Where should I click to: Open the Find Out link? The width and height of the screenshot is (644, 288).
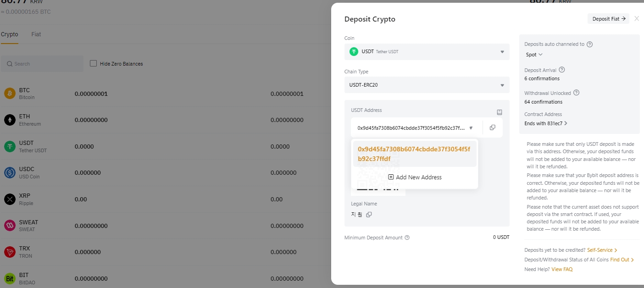(622, 260)
